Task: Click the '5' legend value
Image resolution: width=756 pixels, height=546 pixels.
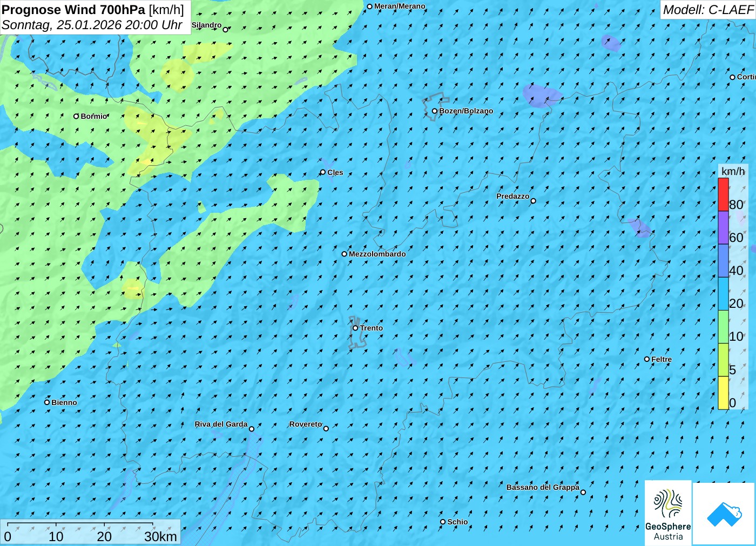Action: pos(732,370)
